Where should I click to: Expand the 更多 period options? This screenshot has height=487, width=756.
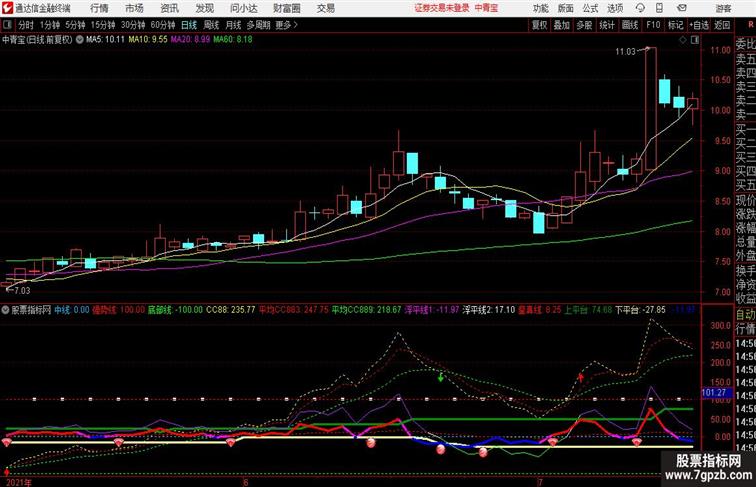point(287,25)
